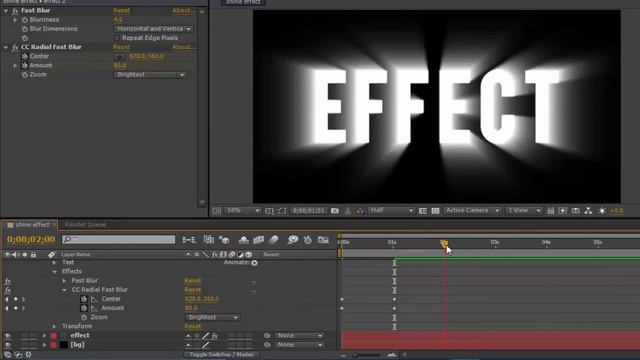Open the Brightest dropdown in timeline

(213, 317)
